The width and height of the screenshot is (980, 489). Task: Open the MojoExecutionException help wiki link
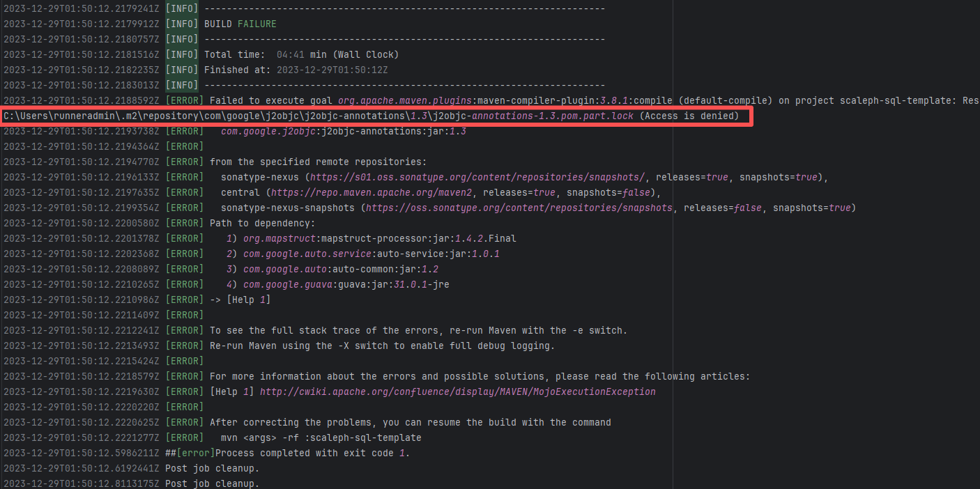(457, 391)
